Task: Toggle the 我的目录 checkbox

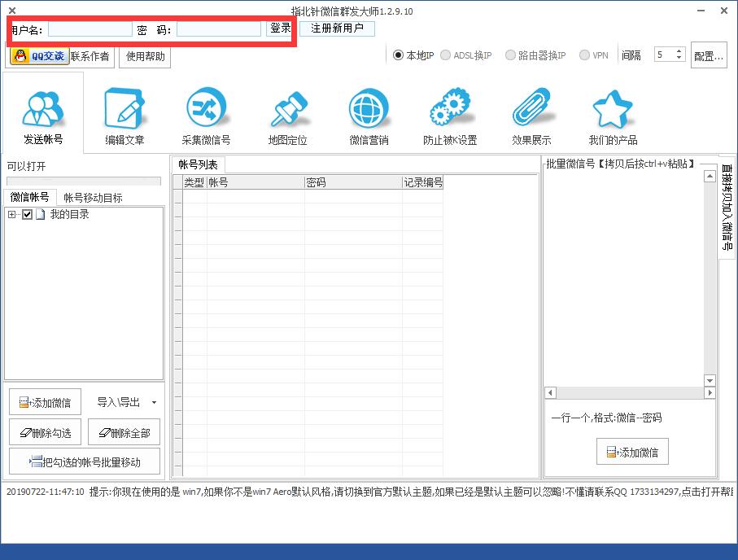Action: click(28, 215)
